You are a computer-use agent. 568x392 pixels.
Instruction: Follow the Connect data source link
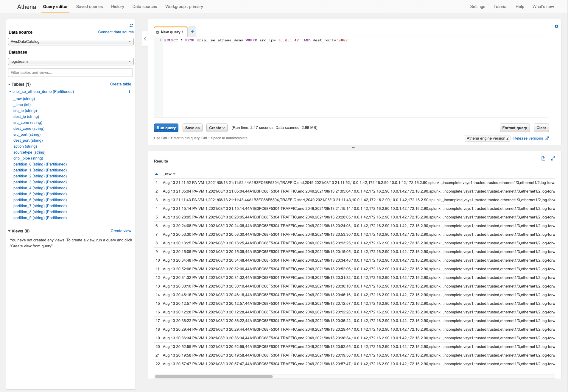[x=116, y=32]
